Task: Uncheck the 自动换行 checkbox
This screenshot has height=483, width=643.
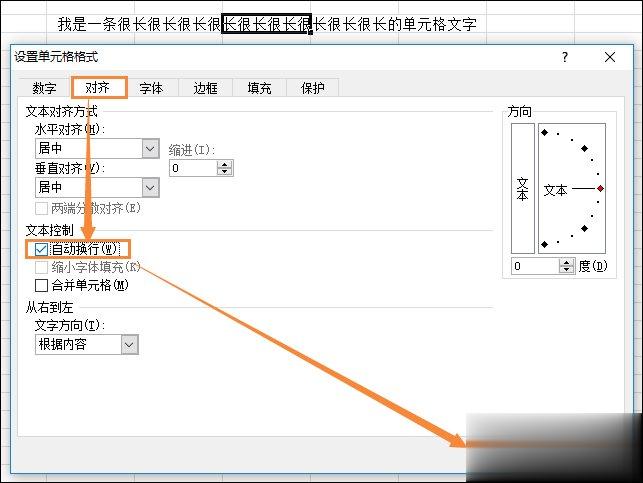Action: (41, 249)
